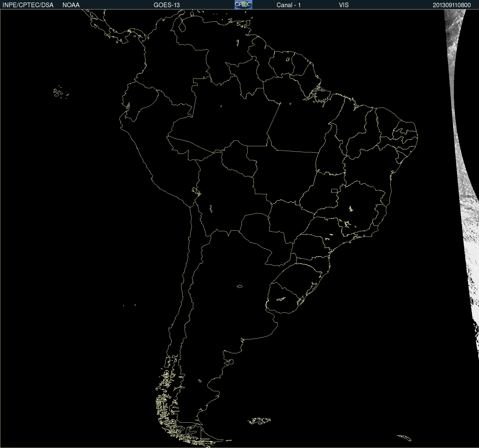479x448 pixels.
Task: Click the 201309110800 timestamp
Action: pos(452,5)
